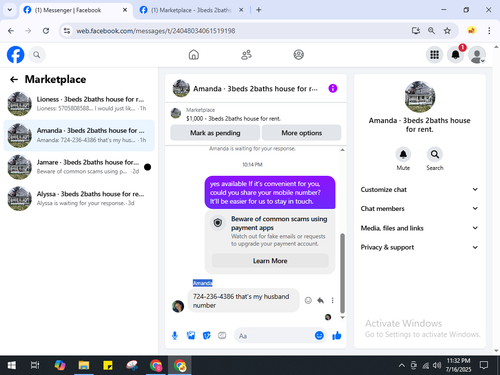Show hidden system tray icons

(x=402, y=365)
